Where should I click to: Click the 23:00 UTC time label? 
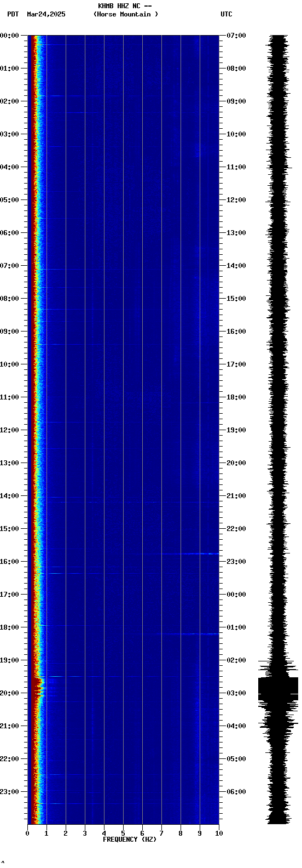coord(236,562)
